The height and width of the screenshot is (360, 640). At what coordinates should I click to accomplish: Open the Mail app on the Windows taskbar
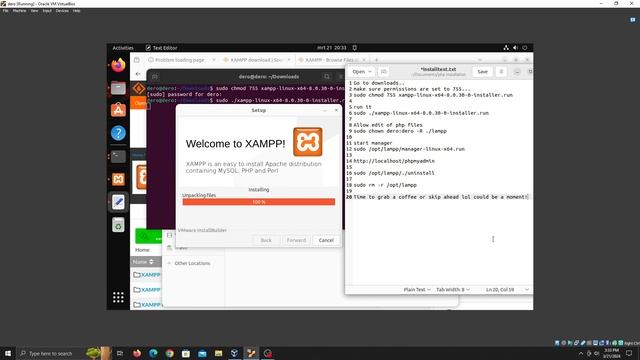[202, 353]
